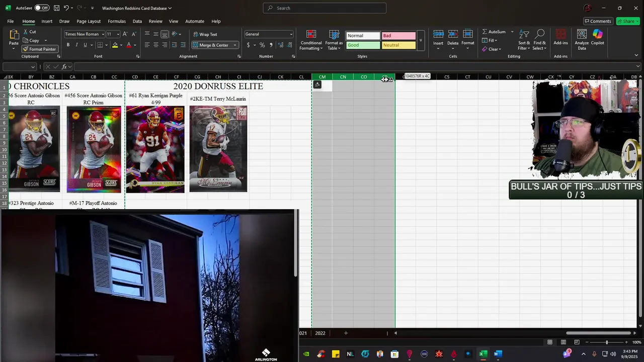The image size is (644, 362).
Task: Apply yellow fill color
Action: [115, 45]
